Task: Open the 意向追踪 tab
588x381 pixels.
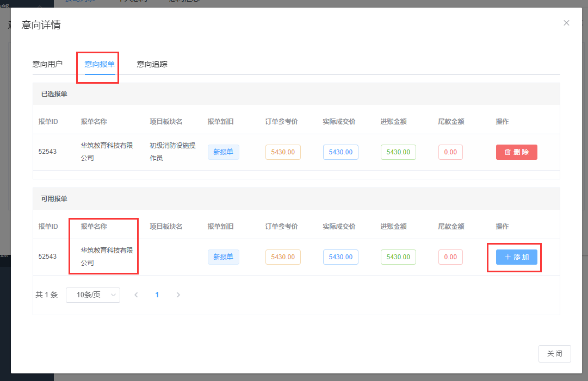Action: pos(152,64)
